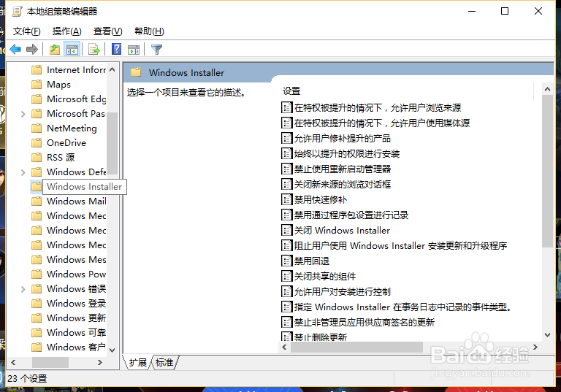This screenshot has width=561, height=392.
Task: Select the Internet Inforr folder
Action: click(69, 70)
